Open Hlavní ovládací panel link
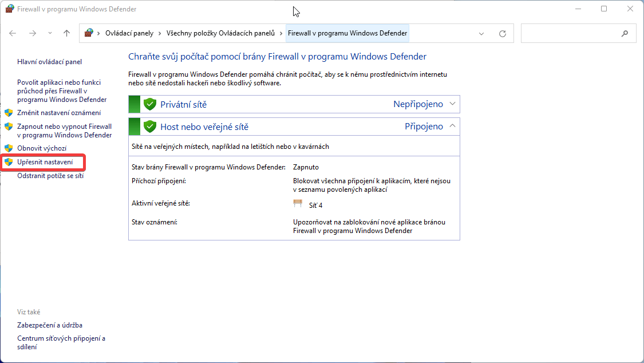Screen dimensions: 644x363 (x=49, y=62)
